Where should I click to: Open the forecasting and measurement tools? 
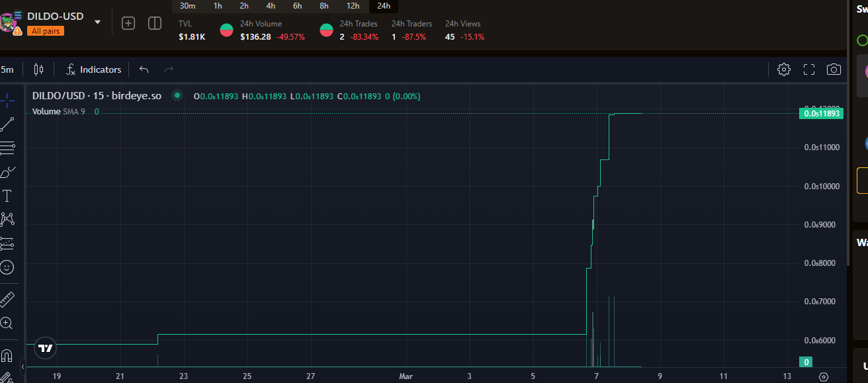pyautogui.click(x=7, y=243)
